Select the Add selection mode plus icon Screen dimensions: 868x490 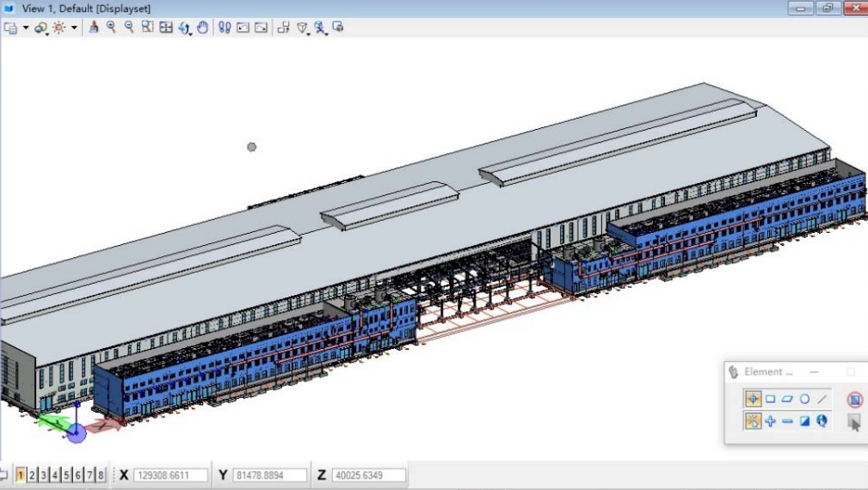point(771,421)
